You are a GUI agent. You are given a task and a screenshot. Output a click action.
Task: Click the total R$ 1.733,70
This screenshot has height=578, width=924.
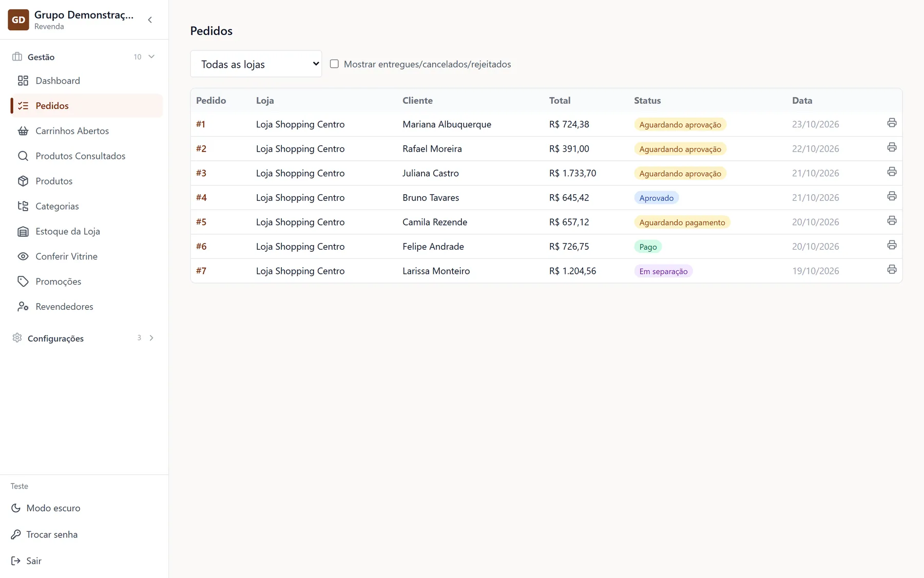coord(572,173)
